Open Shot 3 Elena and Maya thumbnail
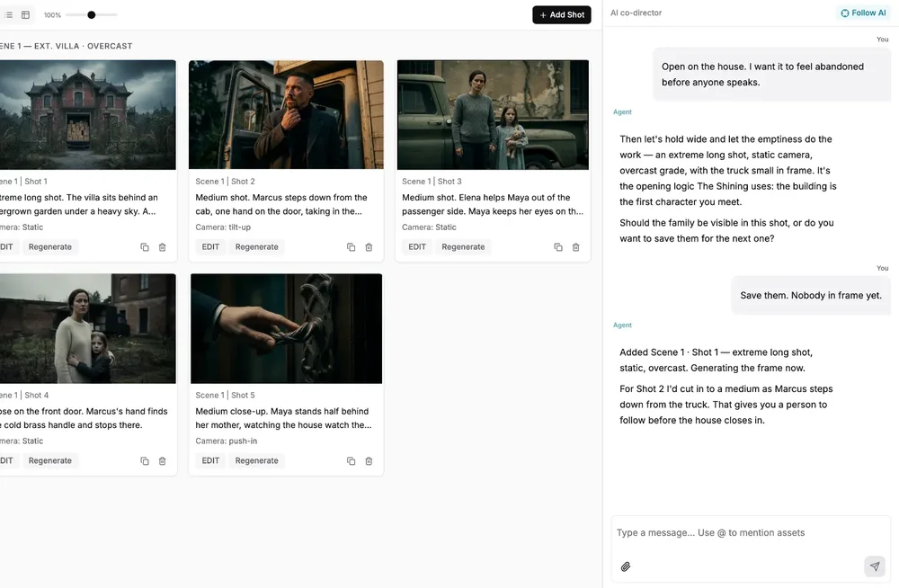This screenshot has width=899, height=588. click(x=493, y=115)
